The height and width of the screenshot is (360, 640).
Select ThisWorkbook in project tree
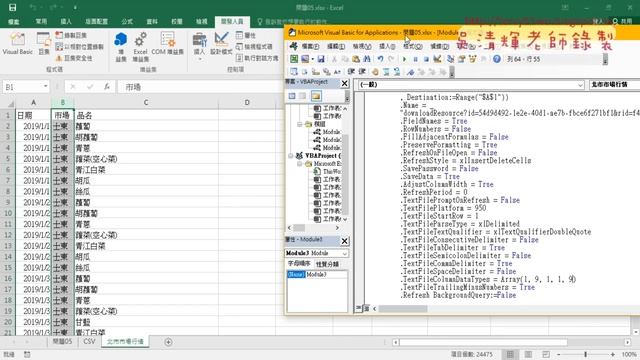pyautogui.click(x=328, y=171)
